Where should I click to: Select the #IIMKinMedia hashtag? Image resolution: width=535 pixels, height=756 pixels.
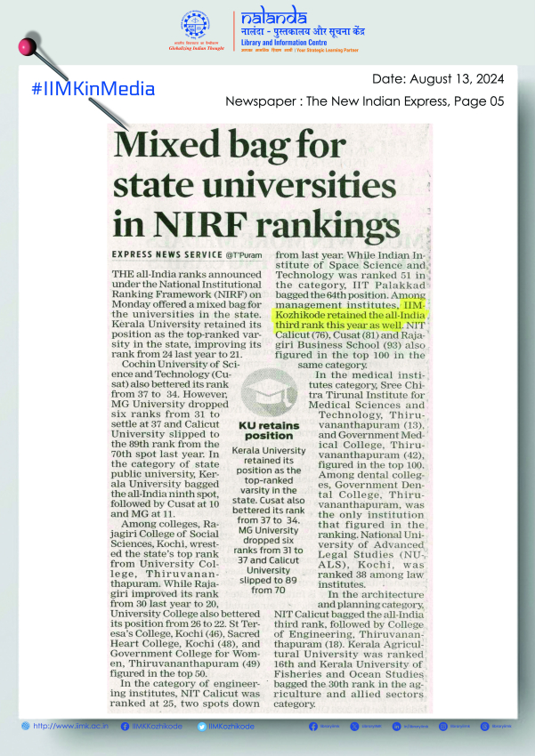pyautogui.click(x=93, y=89)
